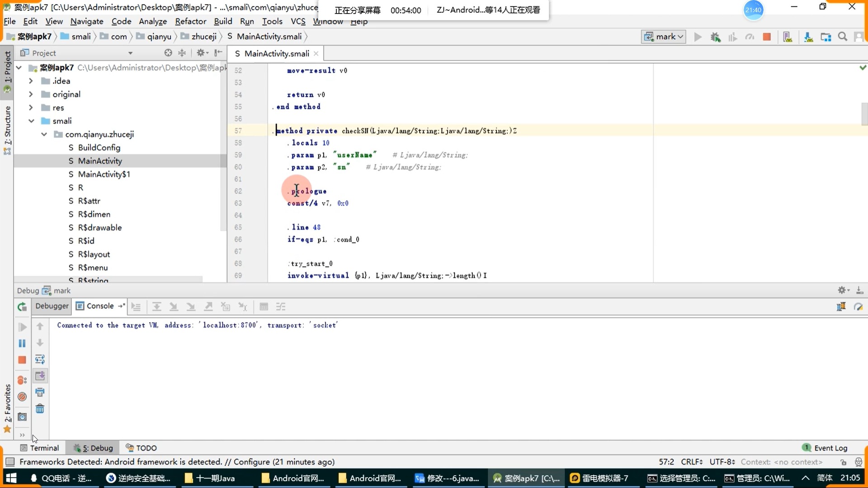Click the Step Into debugger icon
This screenshot has width=868, height=488.
pos(174,307)
